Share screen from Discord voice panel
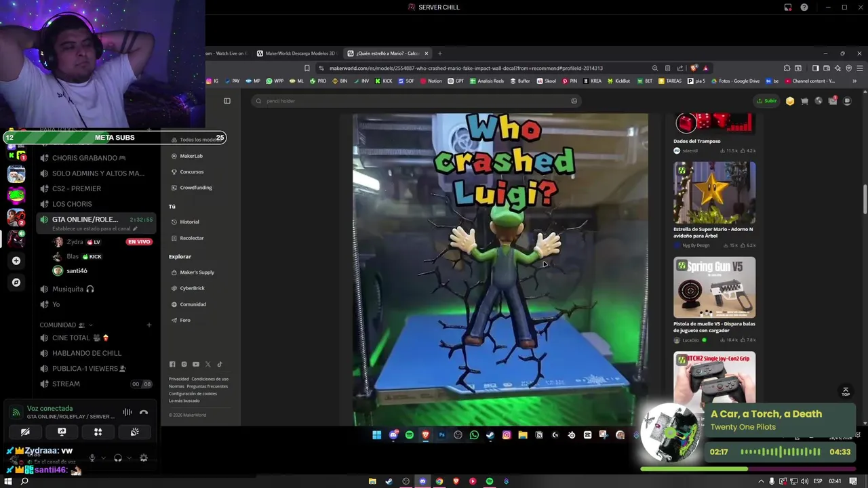This screenshot has height=488, width=868. point(62,432)
